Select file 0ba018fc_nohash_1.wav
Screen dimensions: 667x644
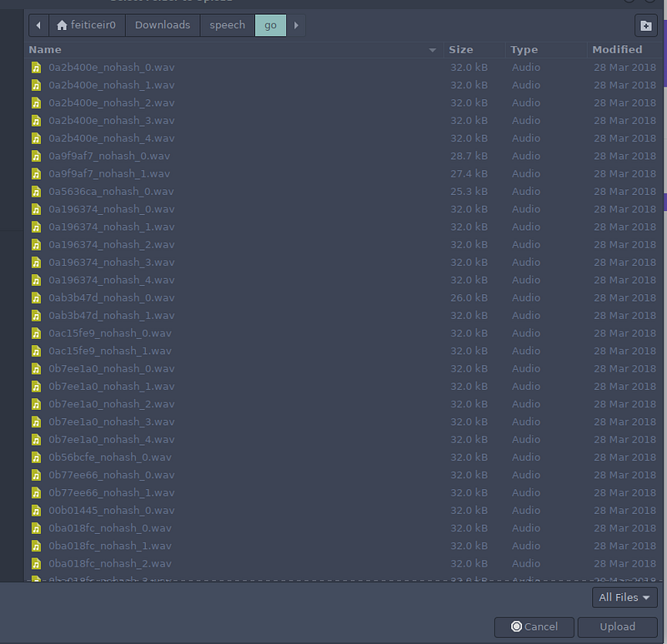click(x=344, y=546)
